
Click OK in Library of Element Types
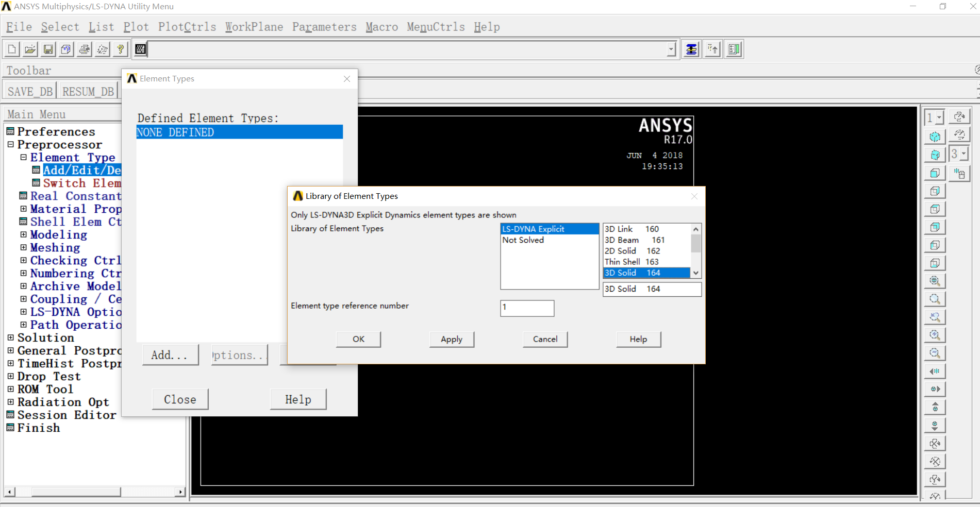pos(358,339)
